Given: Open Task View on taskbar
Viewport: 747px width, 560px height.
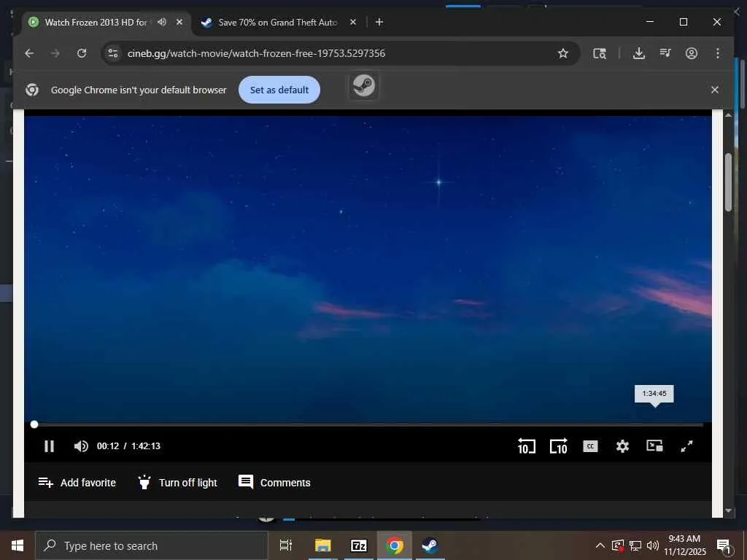Looking at the screenshot, I should (286, 545).
